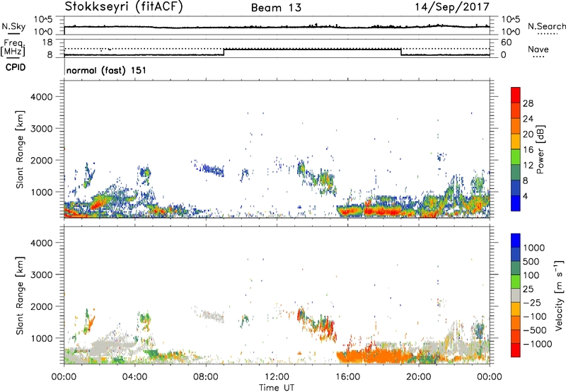Screen dimensions: 566x392
Task: Click the '20:00' time tick label
Action: tap(419, 377)
